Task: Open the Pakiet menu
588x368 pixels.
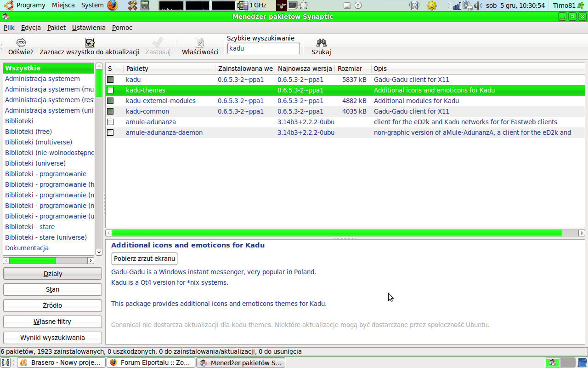Action: click(57, 28)
